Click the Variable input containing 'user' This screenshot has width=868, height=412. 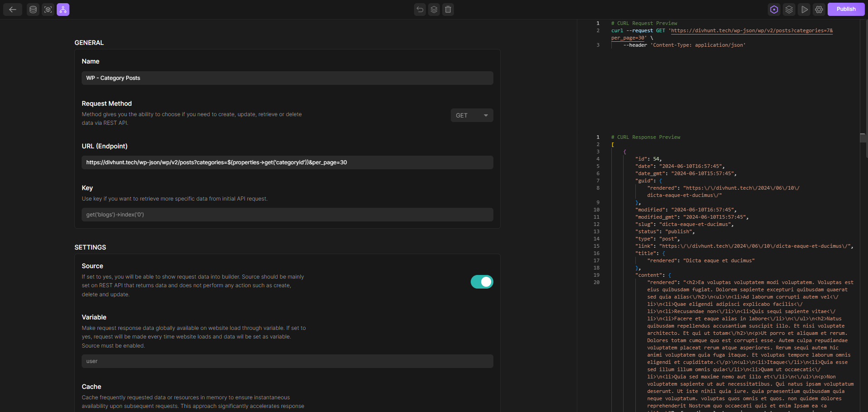(287, 361)
